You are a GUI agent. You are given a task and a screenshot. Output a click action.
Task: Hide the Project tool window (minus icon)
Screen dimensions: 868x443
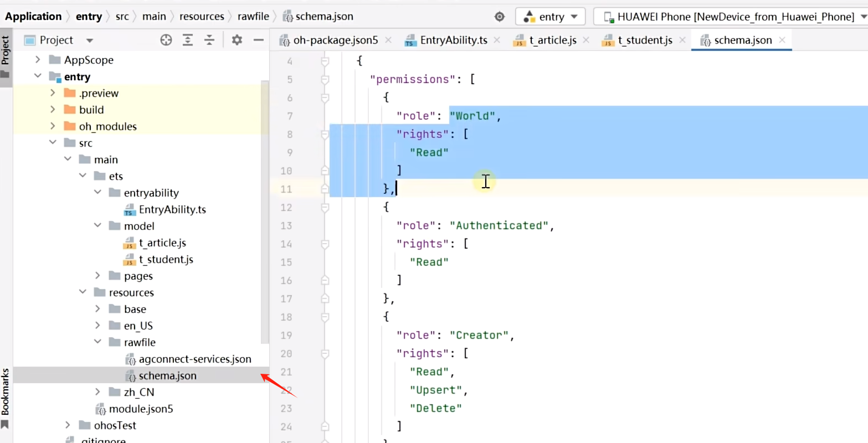[x=258, y=40]
